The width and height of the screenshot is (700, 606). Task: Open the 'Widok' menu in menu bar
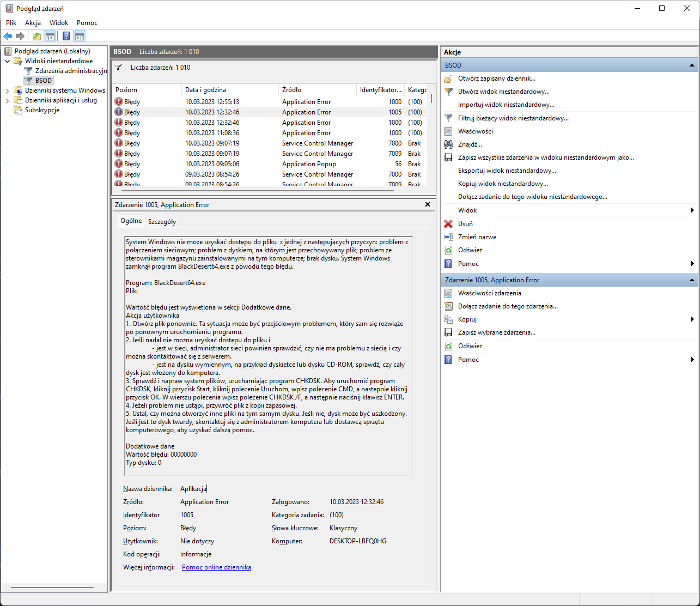pyautogui.click(x=59, y=23)
